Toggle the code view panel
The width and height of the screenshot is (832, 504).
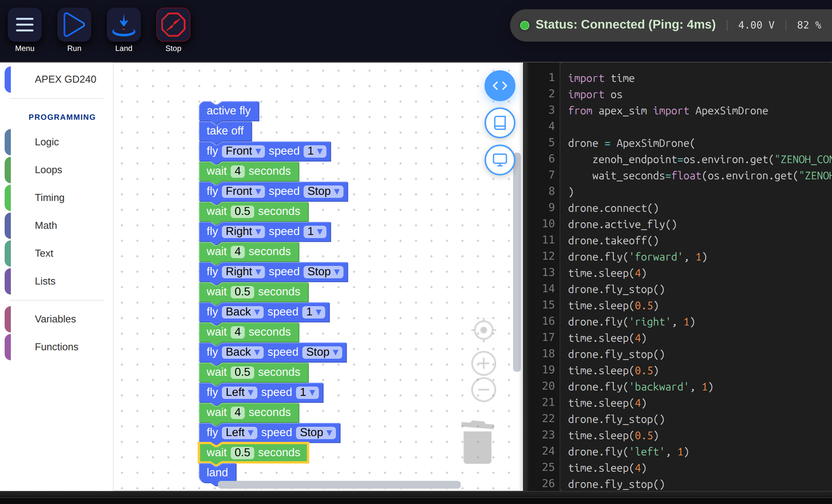(500, 86)
